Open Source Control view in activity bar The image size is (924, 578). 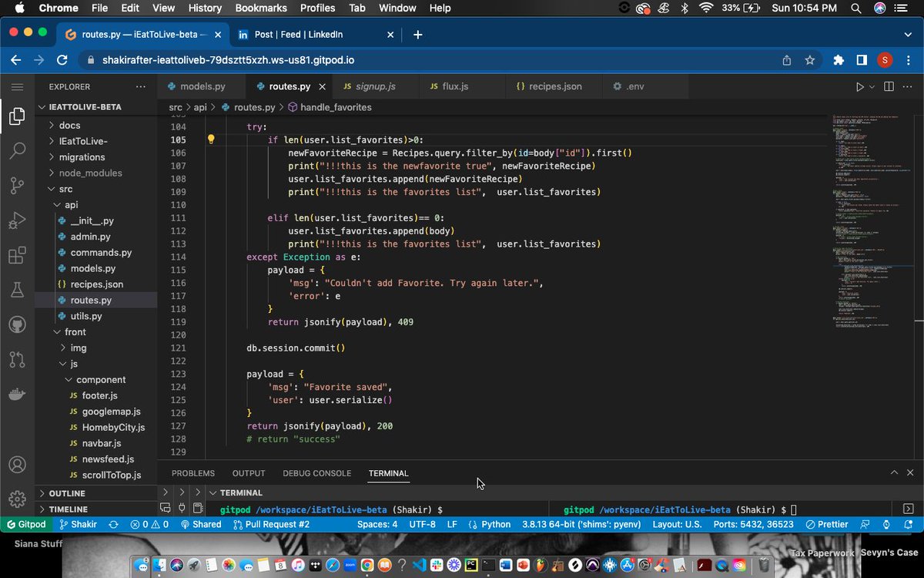coord(17,185)
